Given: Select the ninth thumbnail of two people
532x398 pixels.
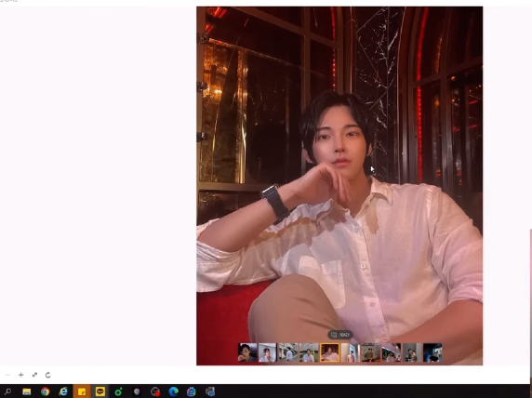Looking at the screenshot, I should (x=412, y=352).
